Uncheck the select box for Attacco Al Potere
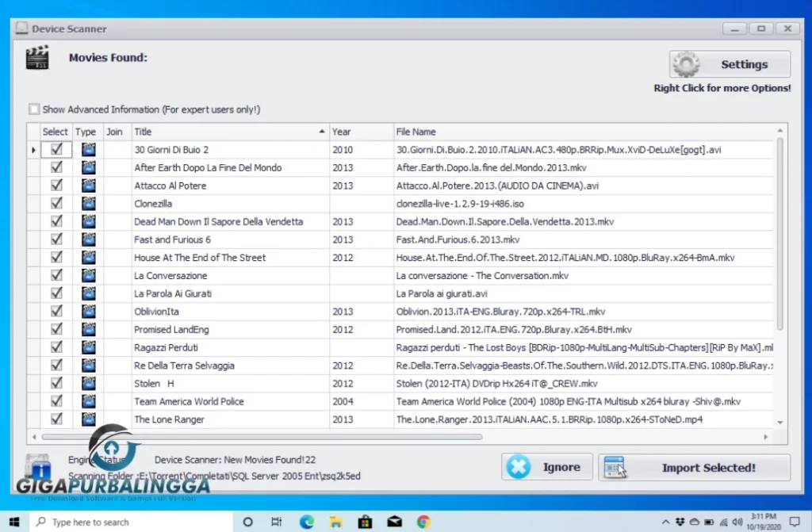The width and height of the screenshot is (812, 532). (55, 185)
